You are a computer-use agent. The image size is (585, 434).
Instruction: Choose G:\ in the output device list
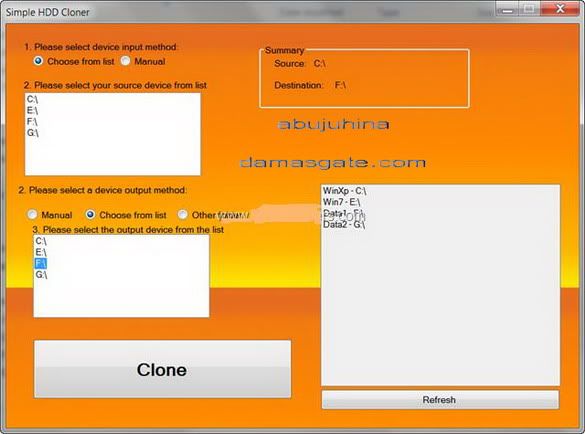41,275
